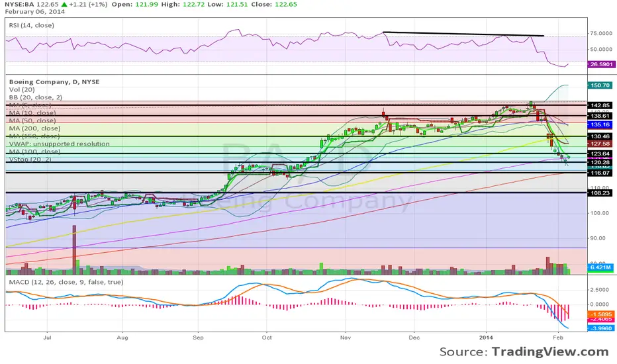Click the MA (10, close) indicator label
Screen dimensions: 617x364
tap(32, 113)
